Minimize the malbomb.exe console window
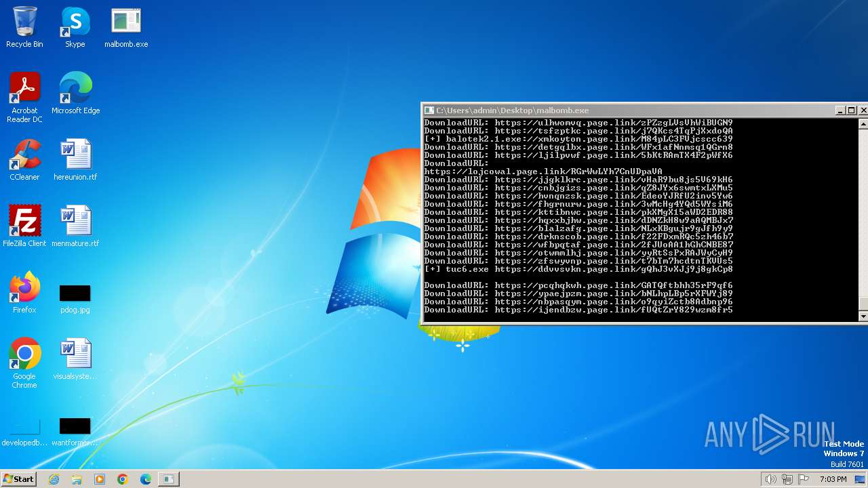The height and width of the screenshot is (488, 868). click(x=841, y=110)
